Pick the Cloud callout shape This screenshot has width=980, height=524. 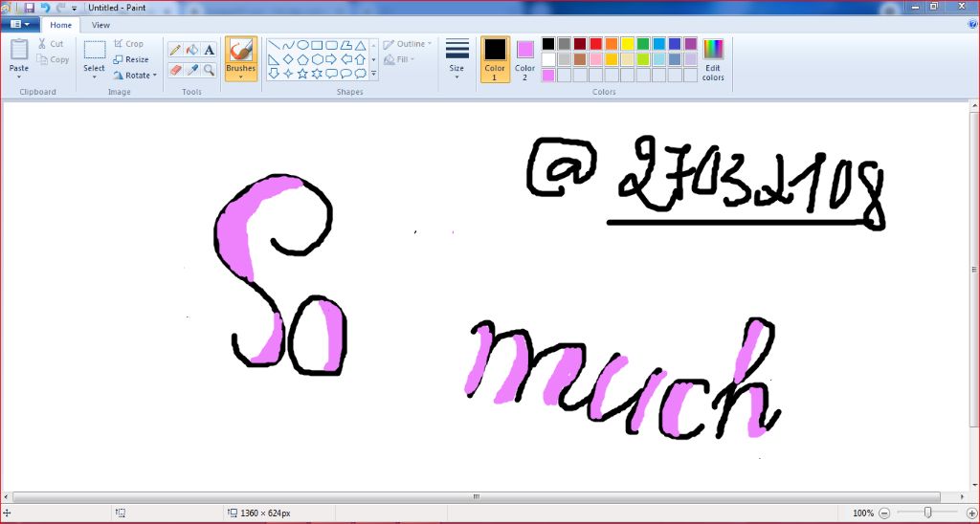(360, 74)
